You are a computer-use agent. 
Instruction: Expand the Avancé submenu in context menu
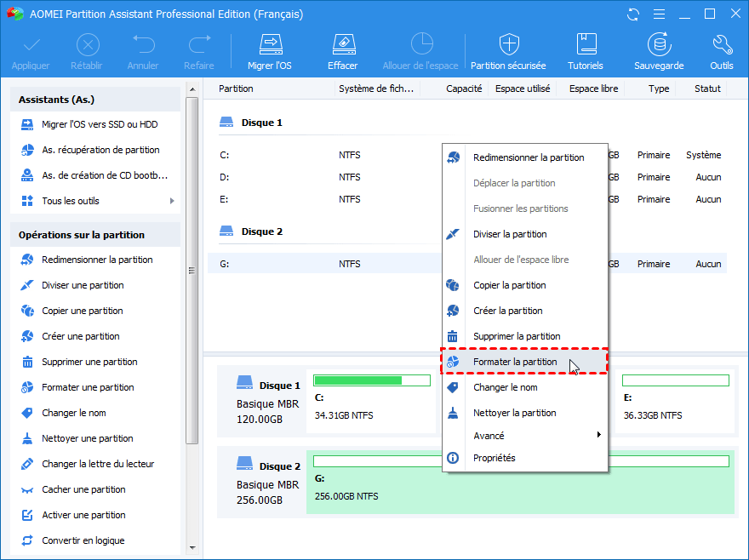tap(524, 436)
